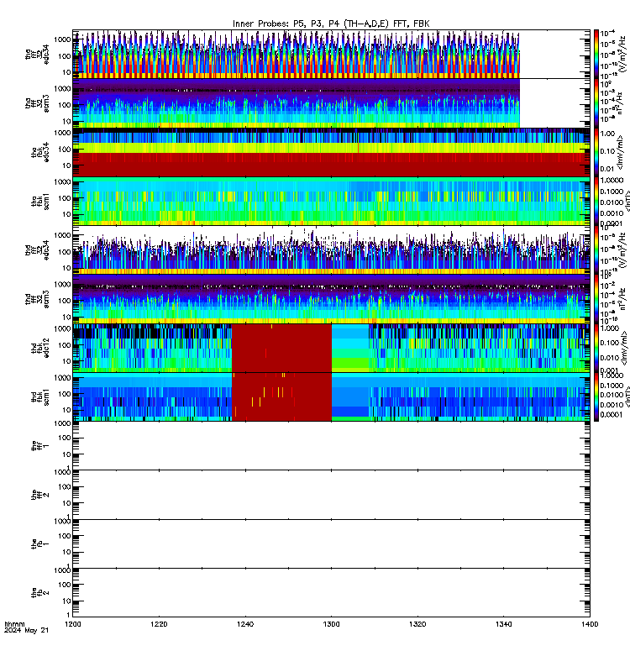The width and height of the screenshot is (630, 672).
Task: Click the tha fbk edc34 color bar
Action: coord(596,152)
